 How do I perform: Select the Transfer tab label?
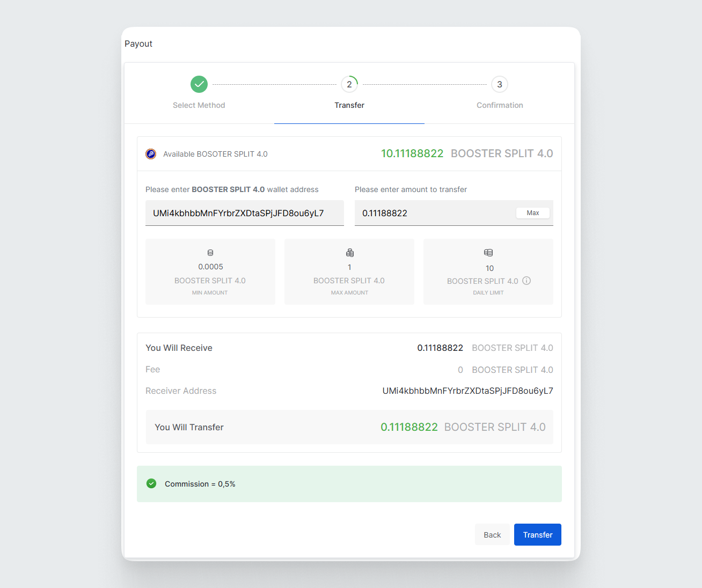click(349, 105)
